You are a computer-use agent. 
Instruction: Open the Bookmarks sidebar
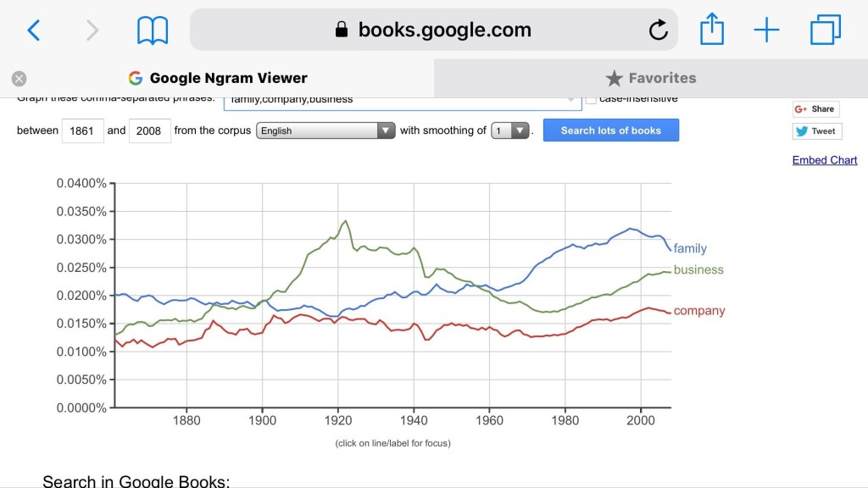pos(151,30)
